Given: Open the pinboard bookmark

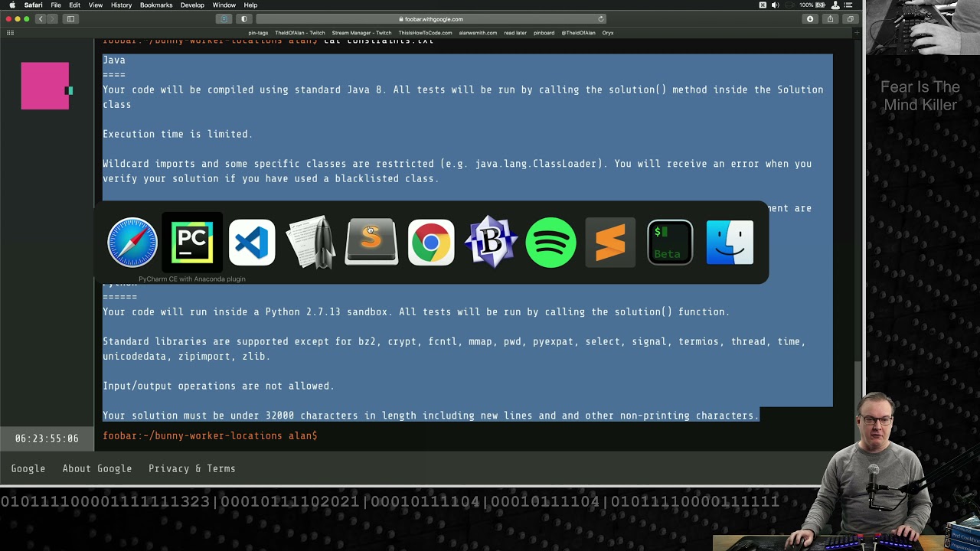Looking at the screenshot, I should [x=544, y=33].
